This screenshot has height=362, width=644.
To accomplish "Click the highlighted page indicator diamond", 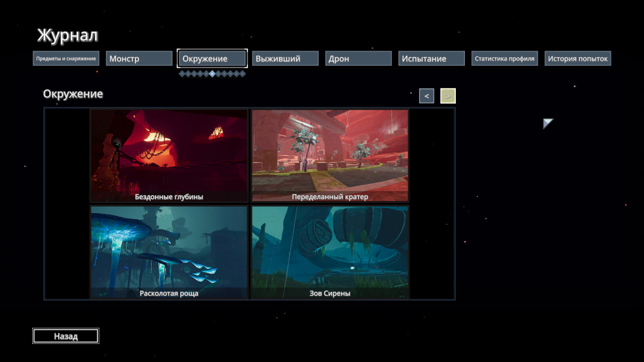I will (212, 73).
